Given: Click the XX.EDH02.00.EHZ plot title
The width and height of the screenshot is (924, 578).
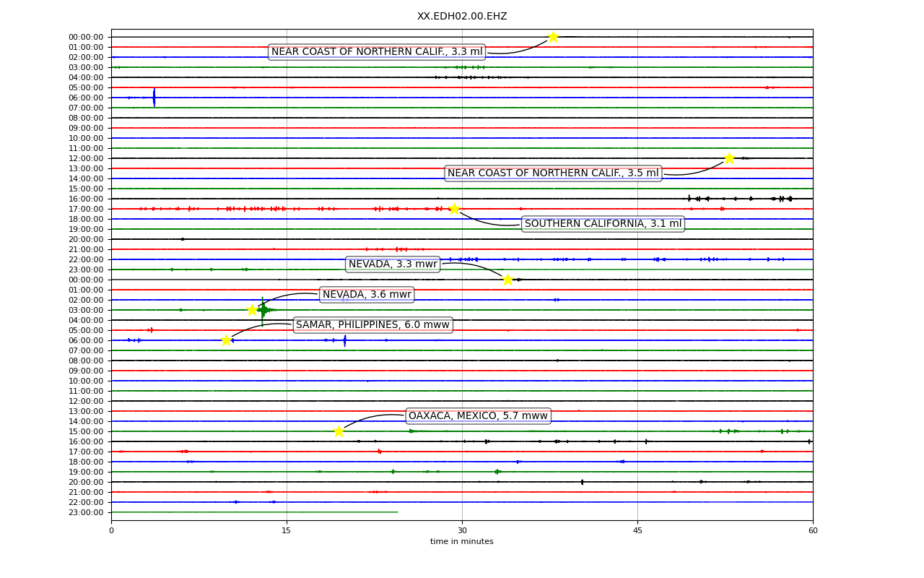Looking at the screenshot, I should [x=462, y=16].
